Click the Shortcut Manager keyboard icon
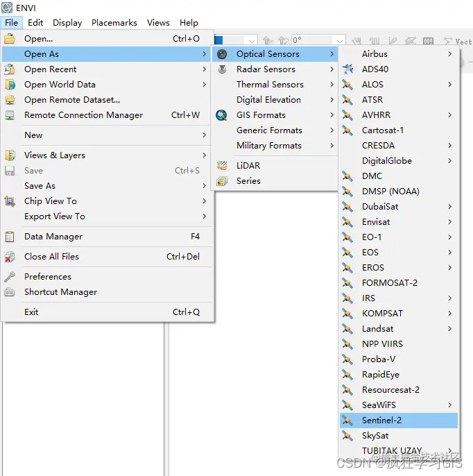473x476 pixels. click(x=10, y=292)
